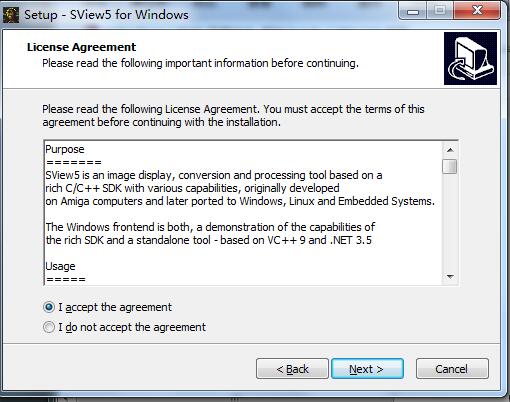Cancel the SView5 installation
This screenshot has width=510, height=402.
(452, 369)
